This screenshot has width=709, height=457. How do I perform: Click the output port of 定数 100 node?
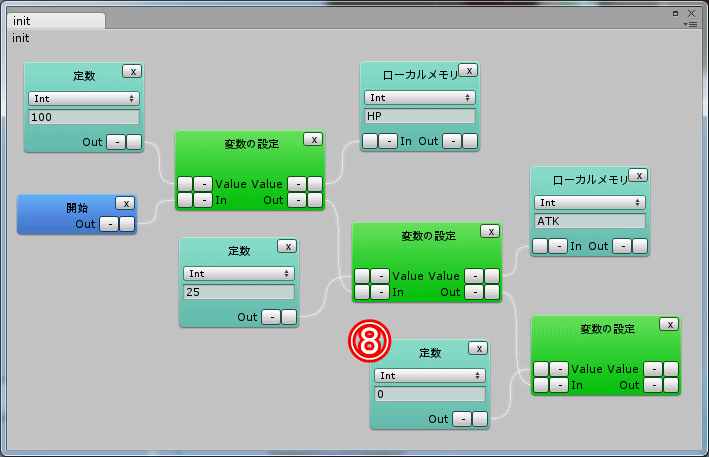(x=134, y=142)
